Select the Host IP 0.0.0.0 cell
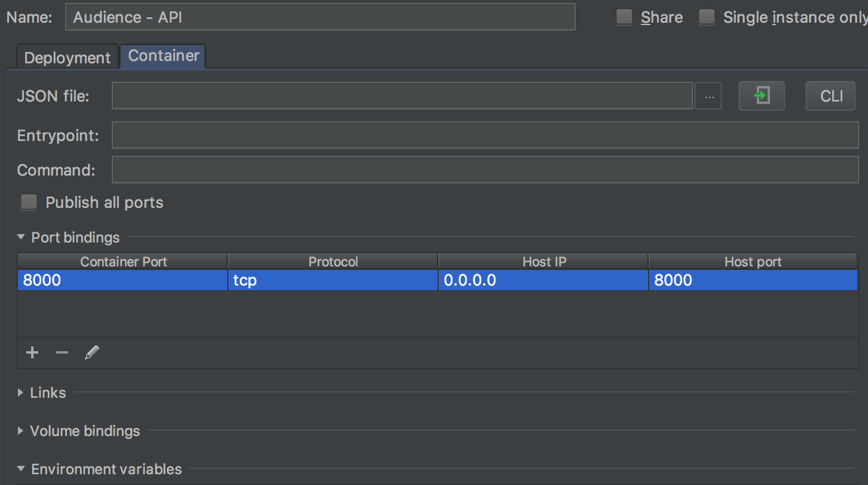Image resolution: width=868 pixels, height=485 pixels. point(543,280)
